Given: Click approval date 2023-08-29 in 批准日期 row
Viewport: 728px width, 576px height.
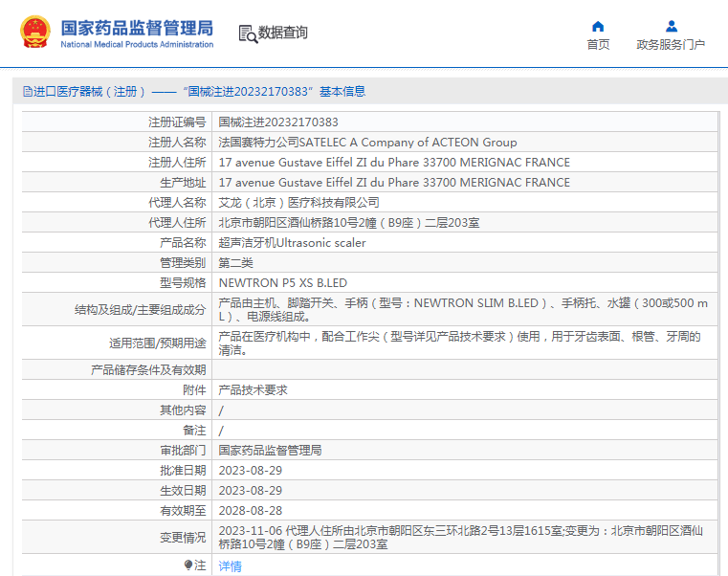Looking at the screenshot, I should tap(251, 470).
